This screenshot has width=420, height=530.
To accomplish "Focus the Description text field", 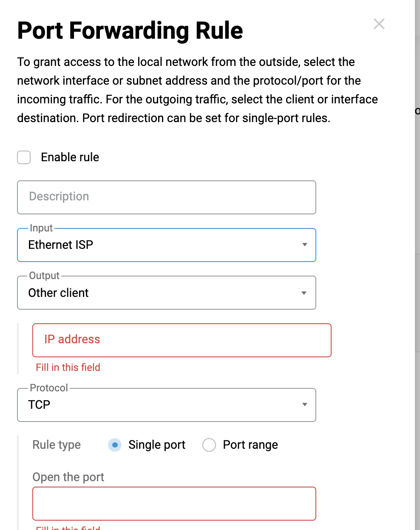I will click(166, 197).
